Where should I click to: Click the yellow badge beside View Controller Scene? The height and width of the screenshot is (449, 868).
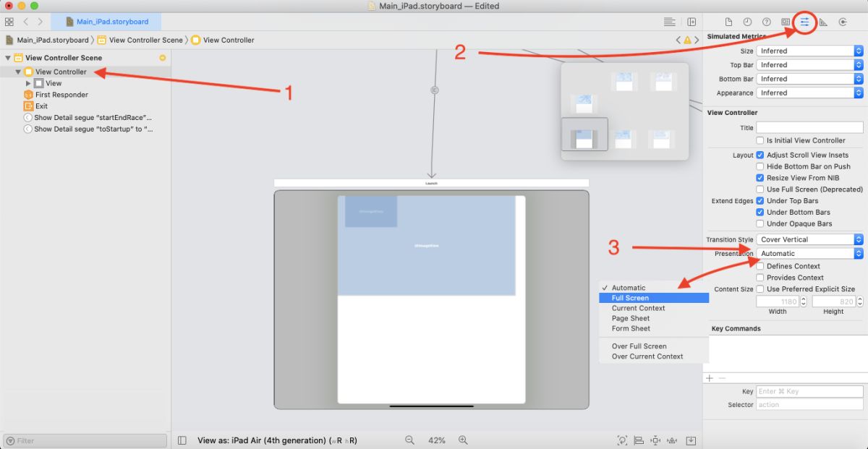coord(163,58)
